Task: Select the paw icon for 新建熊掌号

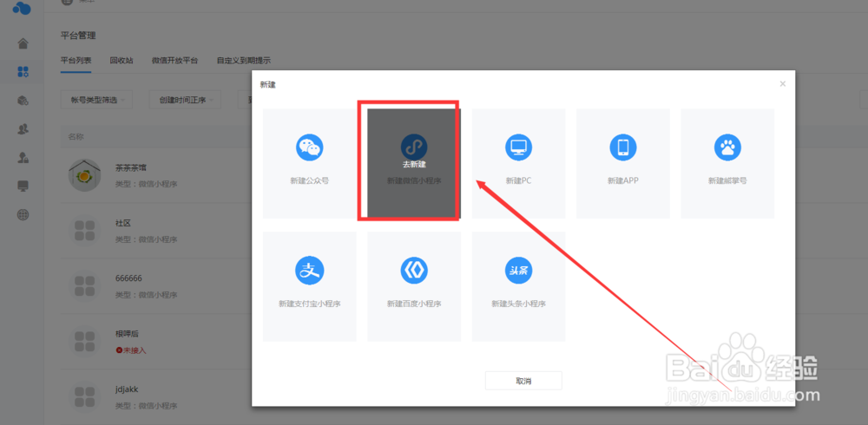Action: click(727, 147)
